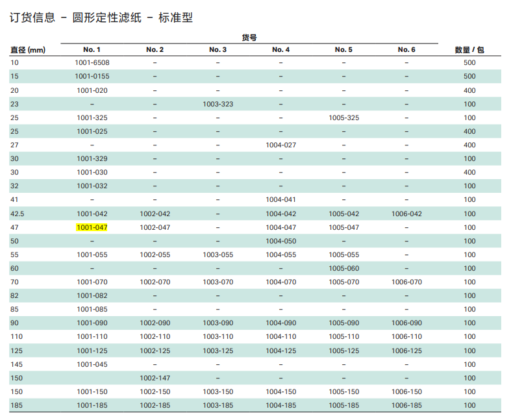This screenshot has height=420, width=511.
Task: Click the 数量 / 包 column header
Action: pos(469,49)
